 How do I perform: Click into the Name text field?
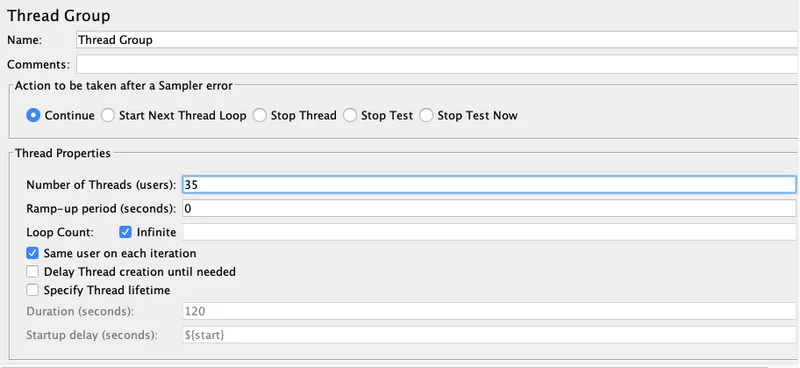pos(437,40)
